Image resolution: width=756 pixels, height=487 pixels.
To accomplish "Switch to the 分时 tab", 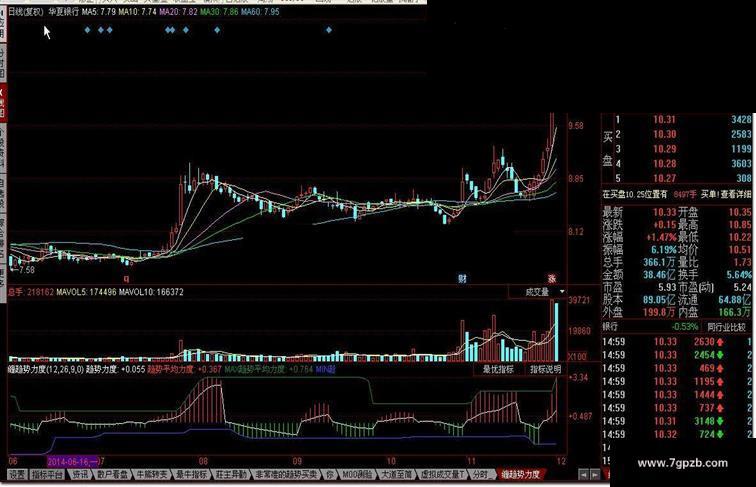I will (x=481, y=474).
